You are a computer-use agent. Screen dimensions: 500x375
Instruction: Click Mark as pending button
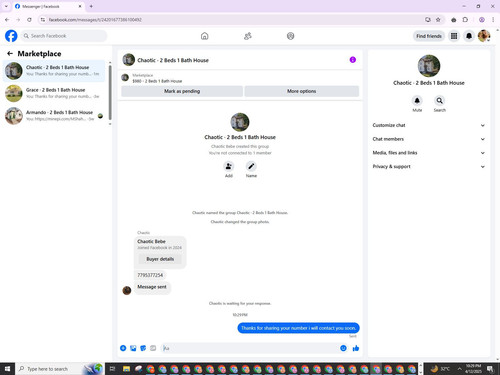pyautogui.click(x=182, y=91)
